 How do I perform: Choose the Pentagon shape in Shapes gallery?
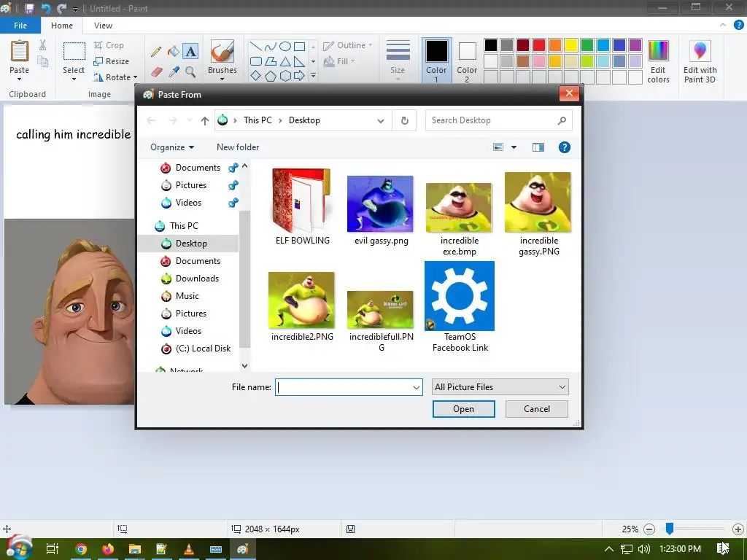271,76
